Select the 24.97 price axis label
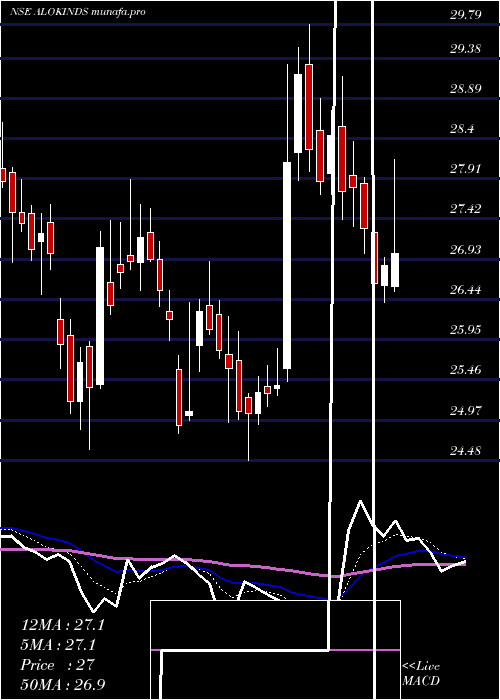Image resolution: width=500 pixels, height=700 pixels. point(466,410)
